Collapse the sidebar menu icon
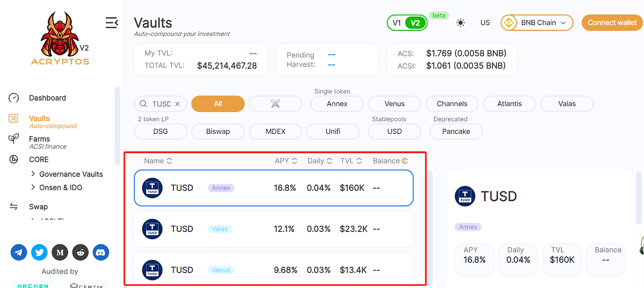 (x=111, y=23)
